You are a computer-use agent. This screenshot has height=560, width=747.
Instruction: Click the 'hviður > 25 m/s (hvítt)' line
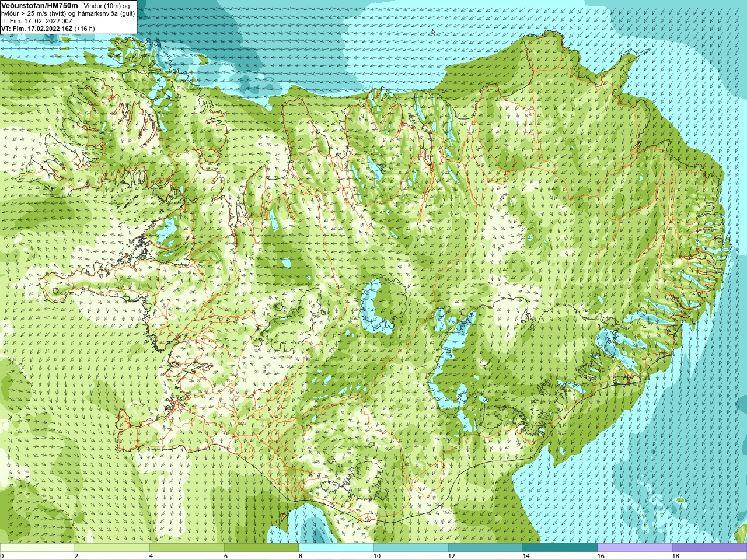pyautogui.click(x=34, y=13)
